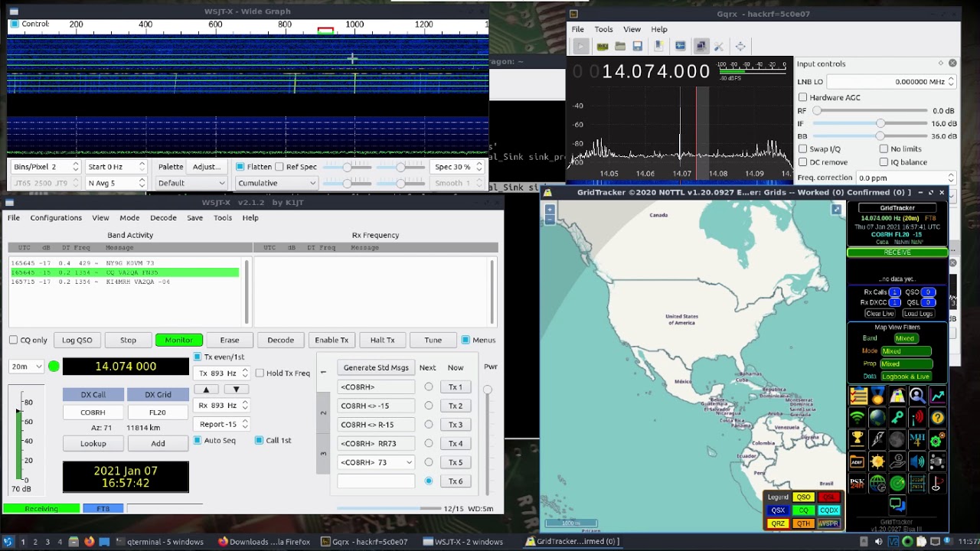Enable Hardware AGC in Gqrx
The height and width of the screenshot is (551, 980).
tap(802, 97)
